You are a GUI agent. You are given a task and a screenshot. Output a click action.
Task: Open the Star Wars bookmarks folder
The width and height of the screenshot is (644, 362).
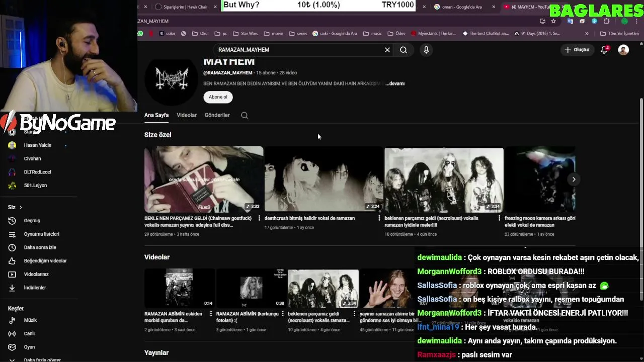tap(245, 34)
